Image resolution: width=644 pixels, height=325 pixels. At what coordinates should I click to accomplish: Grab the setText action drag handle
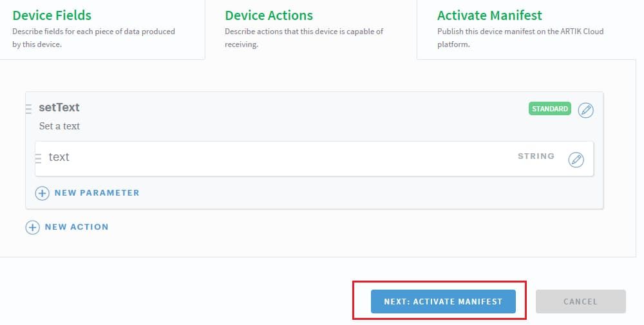(28, 109)
